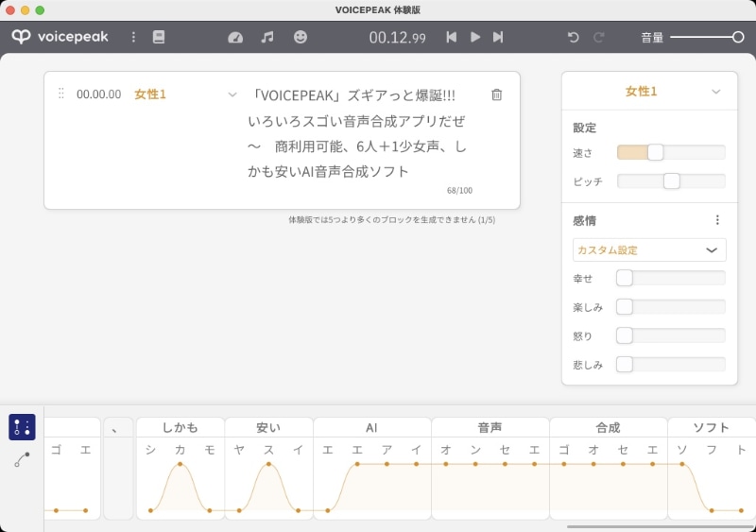The image size is (756, 532).
Task: Open the dictionary book icon
Action: pos(159,37)
